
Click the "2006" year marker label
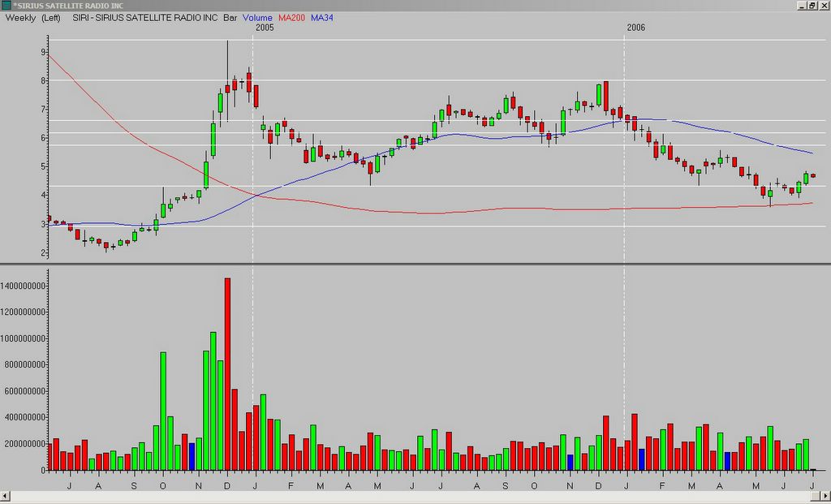(636, 28)
